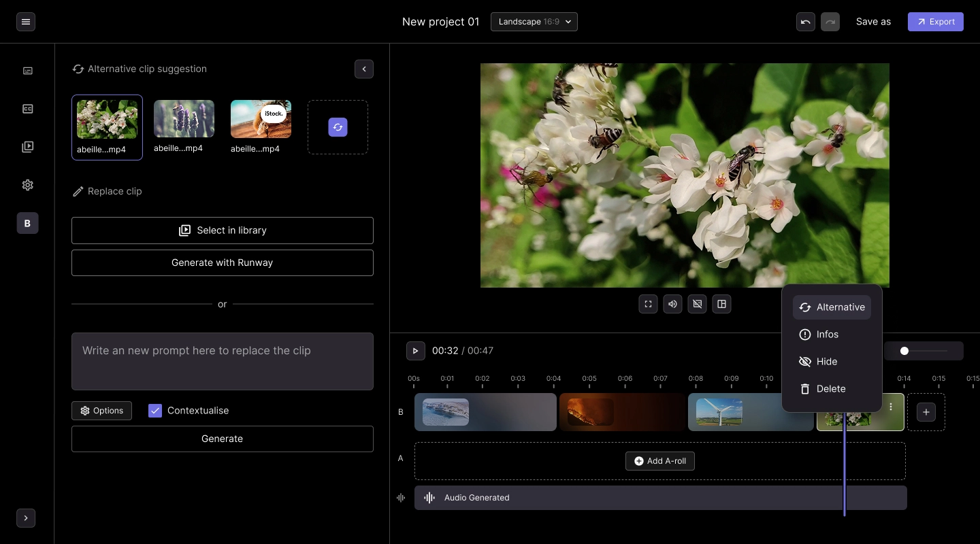Adjust the timeline zoom slider
The width and height of the screenshot is (980, 544).
pyautogui.click(x=904, y=351)
